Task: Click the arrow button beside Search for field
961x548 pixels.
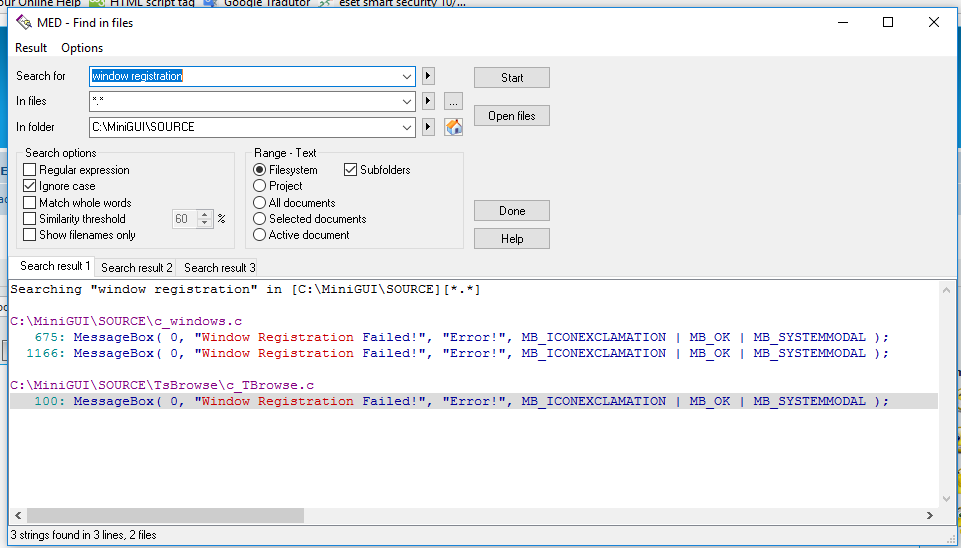Action: (x=429, y=76)
